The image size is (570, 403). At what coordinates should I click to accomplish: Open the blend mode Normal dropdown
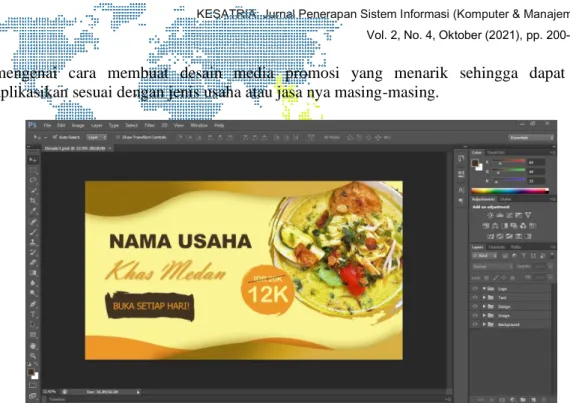coord(492,267)
